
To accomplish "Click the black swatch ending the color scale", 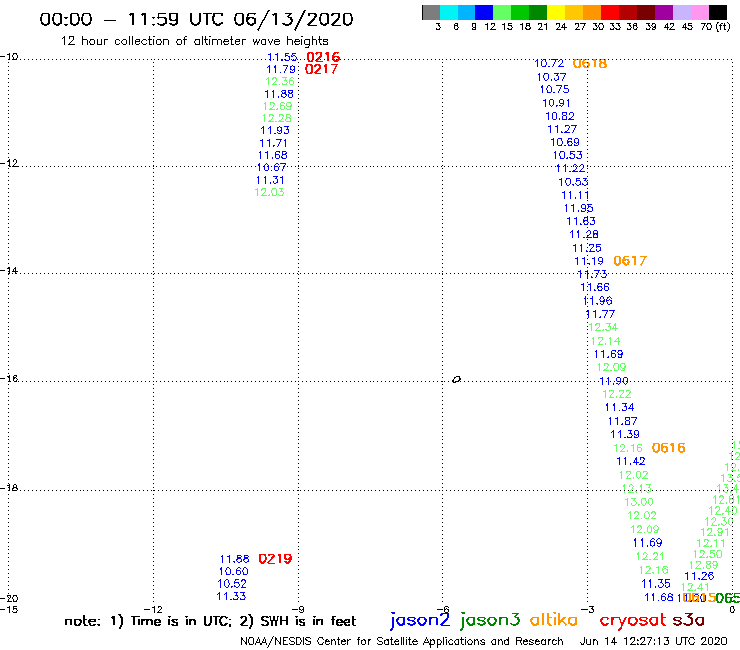I will click(718, 12).
